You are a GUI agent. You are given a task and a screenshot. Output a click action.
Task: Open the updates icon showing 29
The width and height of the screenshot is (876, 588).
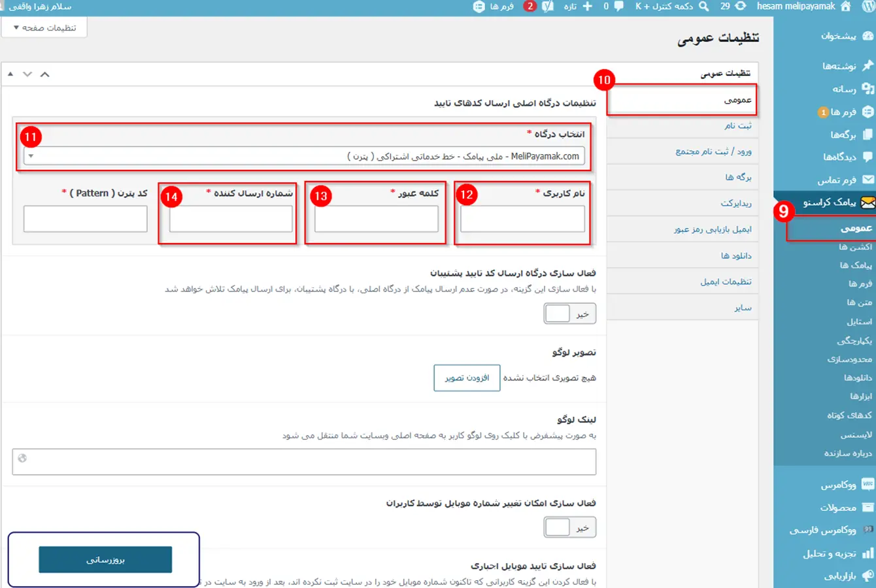[741, 7]
